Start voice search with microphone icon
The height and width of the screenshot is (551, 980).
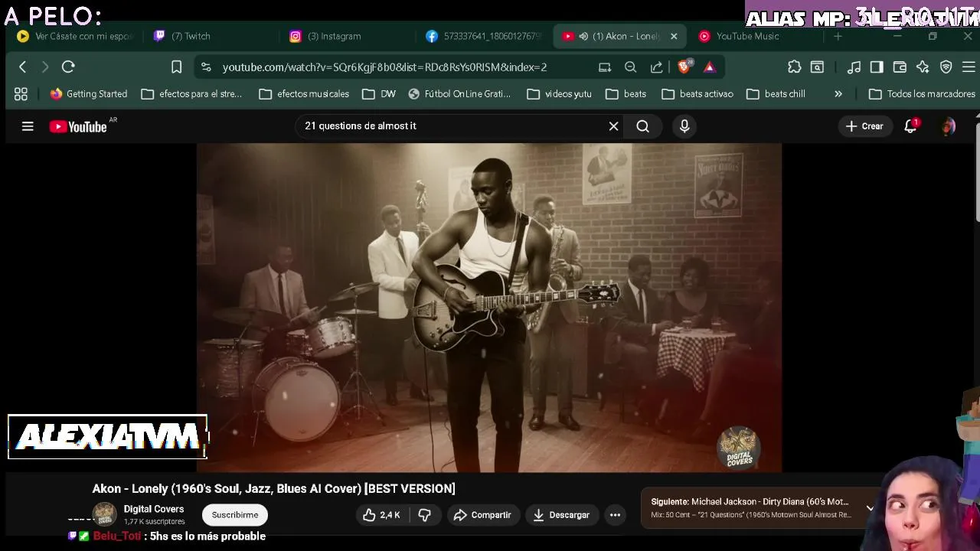pos(684,126)
